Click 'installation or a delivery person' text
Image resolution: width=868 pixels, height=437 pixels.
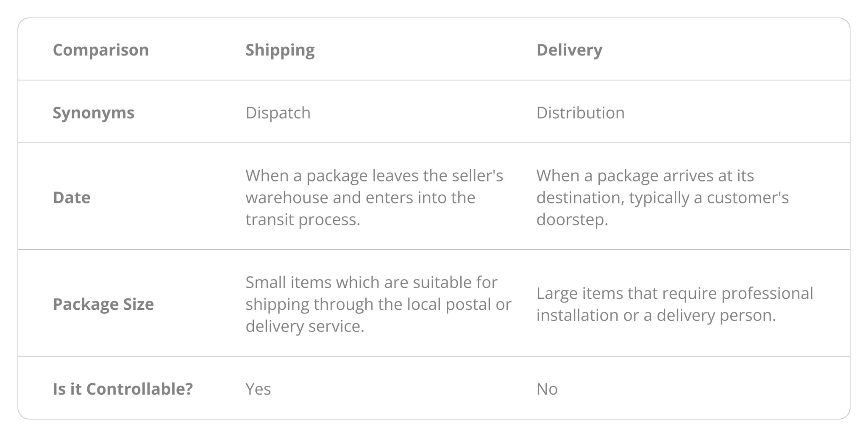pos(656,315)
